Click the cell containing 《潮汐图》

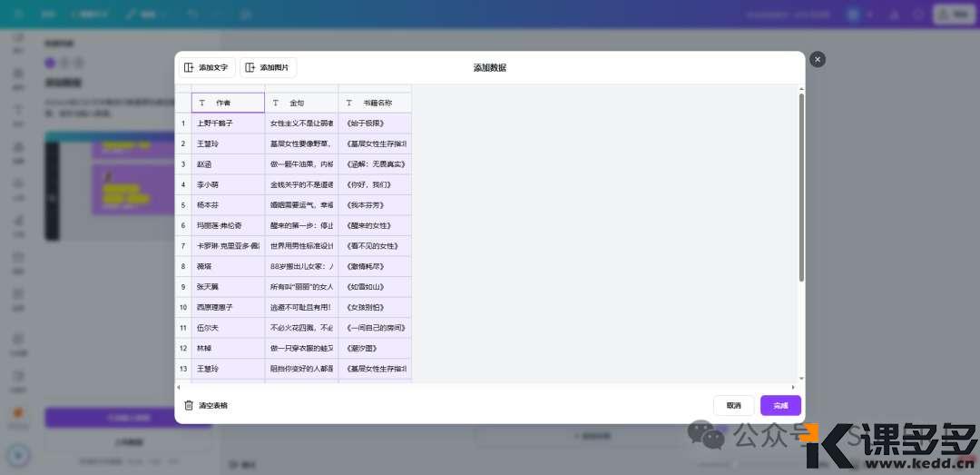tap(375, 348)
